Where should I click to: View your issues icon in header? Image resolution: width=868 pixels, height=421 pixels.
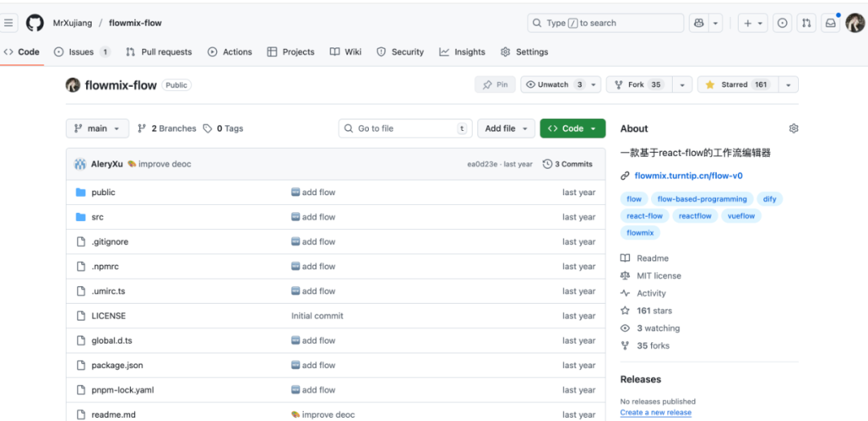point(782,23)
